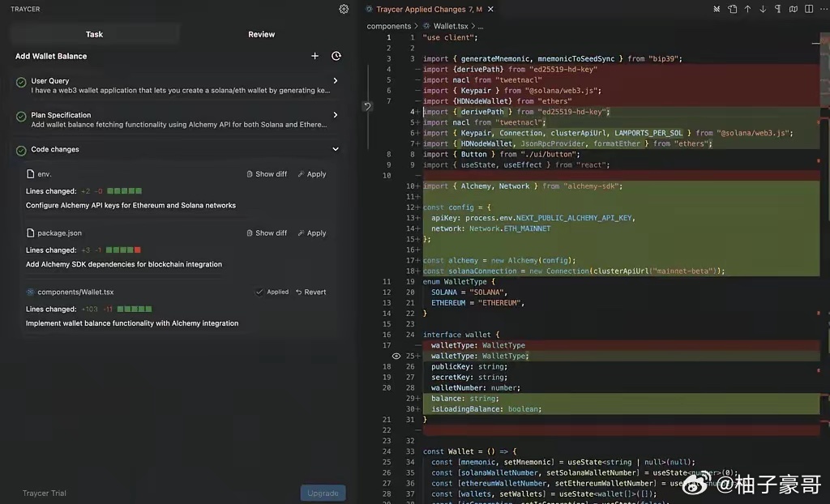Image resolution: width=830 pixels, height=504 pixels.
Task: Click the User Query green check icon
Action: (x=21, y=82)
